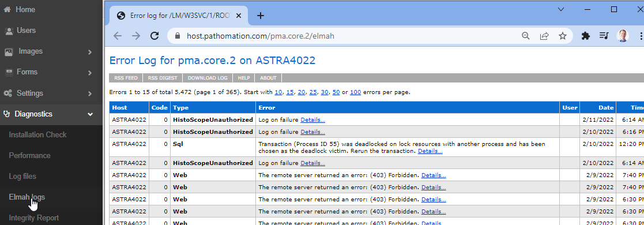Open the browser extensions puzzle icon
Image resolution: width=644 pixels, height=225 pixels.
click(586, 36)
